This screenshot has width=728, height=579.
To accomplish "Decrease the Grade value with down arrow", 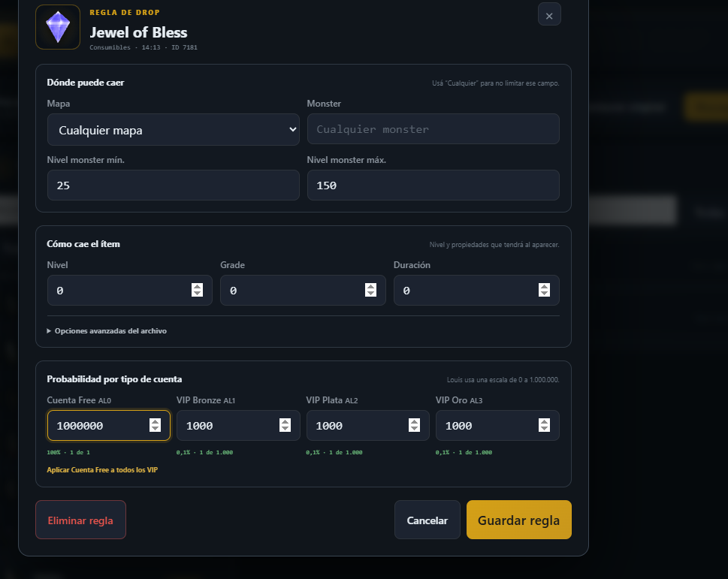I will point(370,293).
